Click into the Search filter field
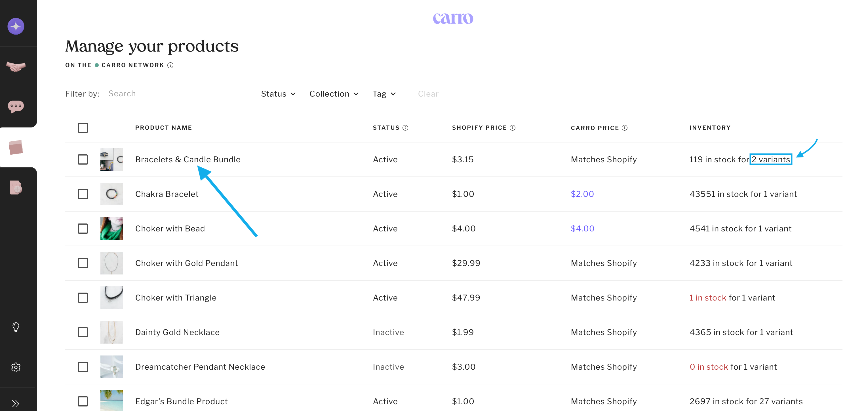The width and height of the screenshot is (868, 411). click(x=179, y=94)
